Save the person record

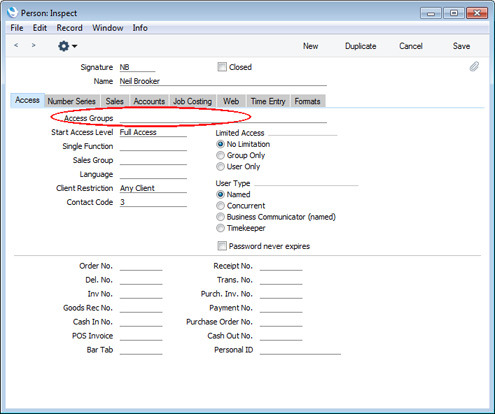461,46
